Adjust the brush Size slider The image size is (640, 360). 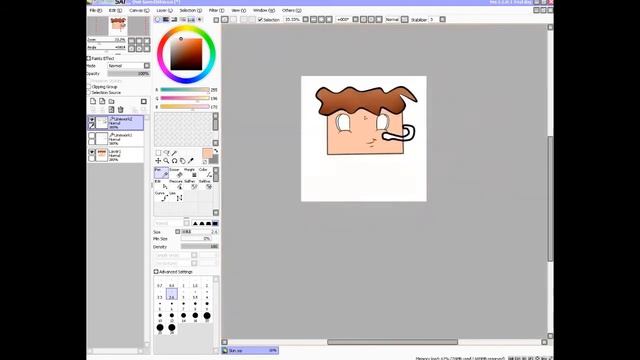click(200, 231)
